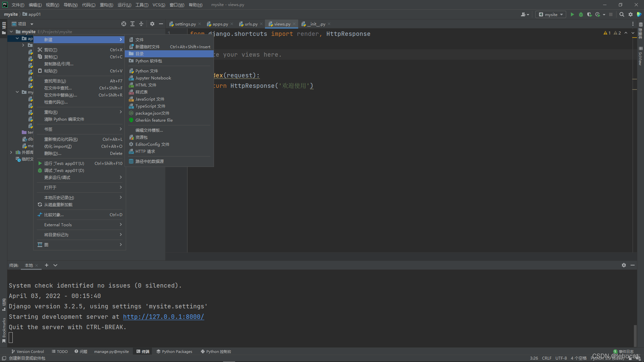Click the Python 文件 option in submenu
Viewport: 644px width, 362px height.
[x=147, y=71]
